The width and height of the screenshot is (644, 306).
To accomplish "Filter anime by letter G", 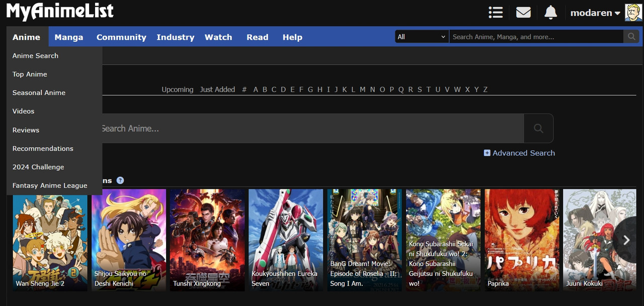I will (310, 89).
